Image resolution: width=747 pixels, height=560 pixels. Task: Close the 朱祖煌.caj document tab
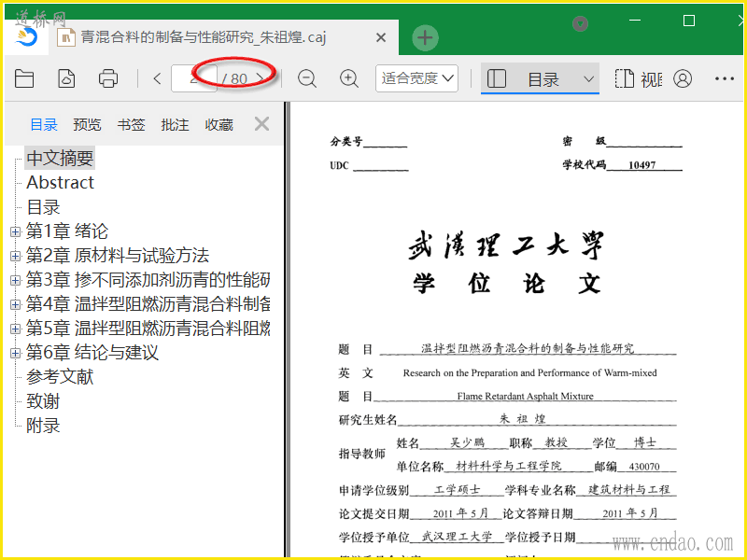[381, 37]
